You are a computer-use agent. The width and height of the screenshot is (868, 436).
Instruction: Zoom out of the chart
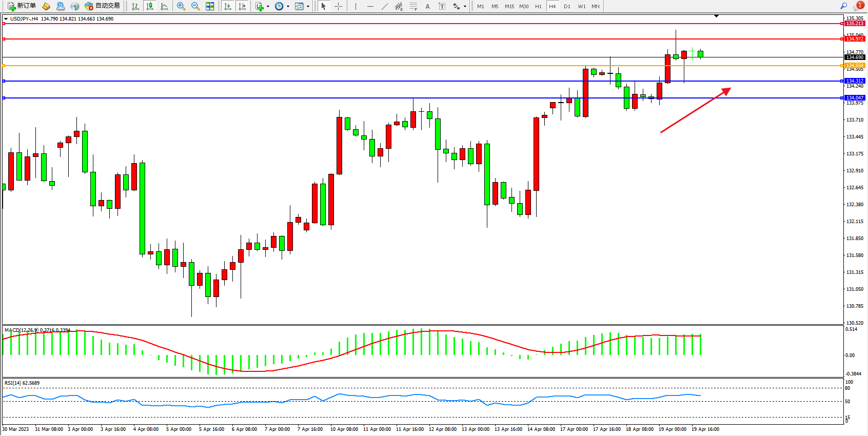(195, 6)
